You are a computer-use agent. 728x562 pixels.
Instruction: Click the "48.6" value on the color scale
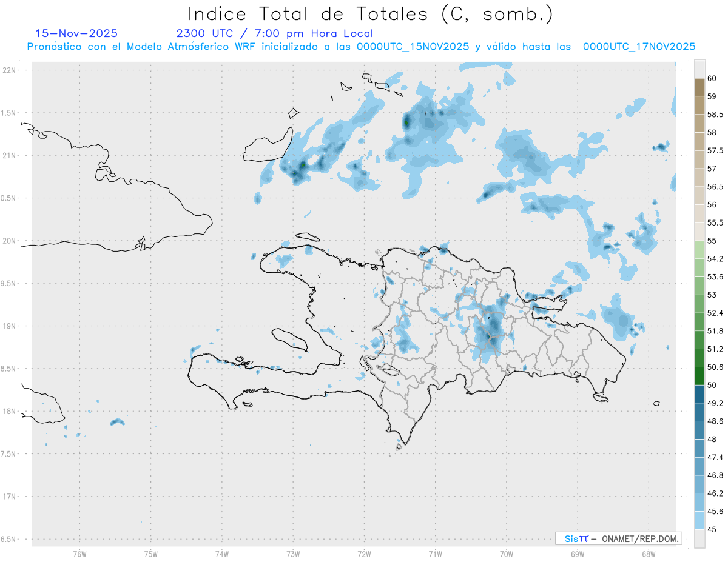pyautogui.click(x=715, y=421)
